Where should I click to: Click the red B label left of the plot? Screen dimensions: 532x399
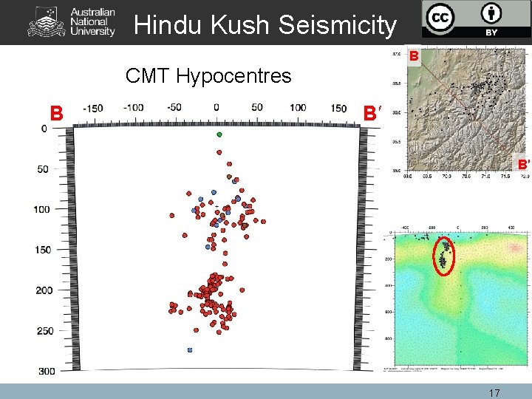(x=57, y=113)
